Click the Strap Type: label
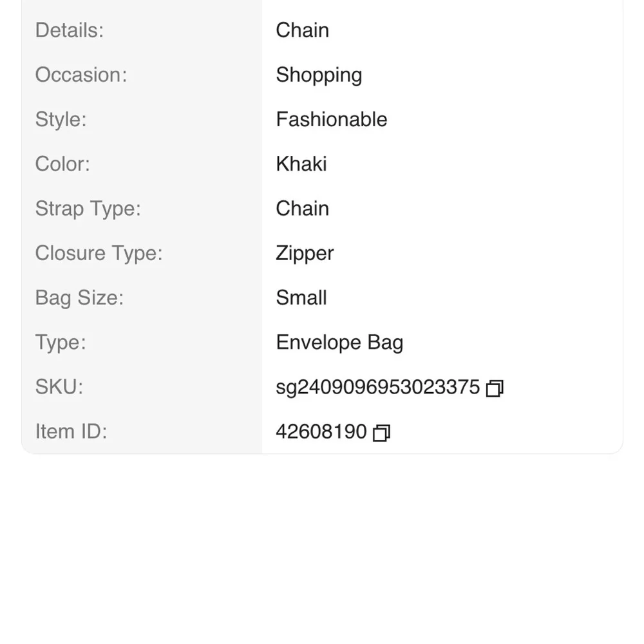Viewport: 644px width, 644px height. tap(88, 209)
